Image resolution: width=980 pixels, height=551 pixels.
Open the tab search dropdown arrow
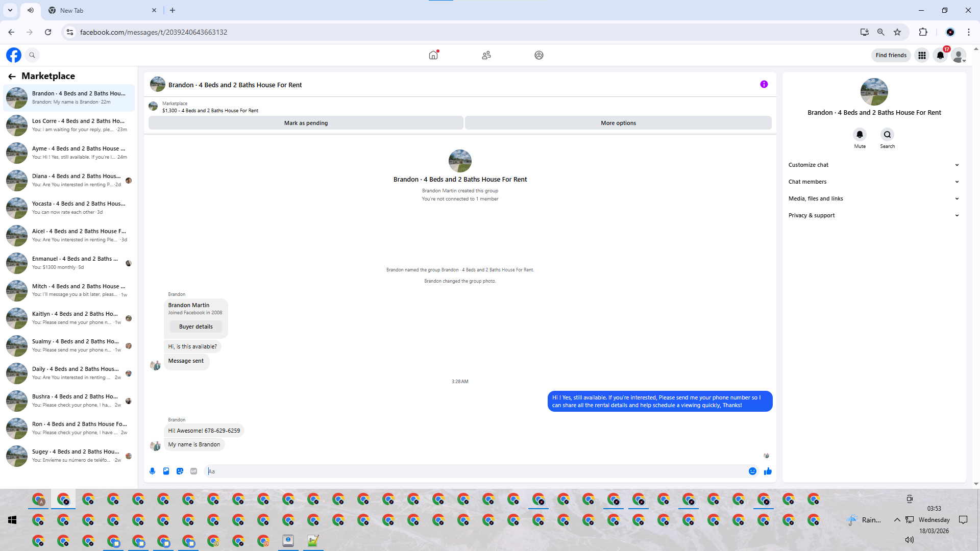[x=10, y=10]
